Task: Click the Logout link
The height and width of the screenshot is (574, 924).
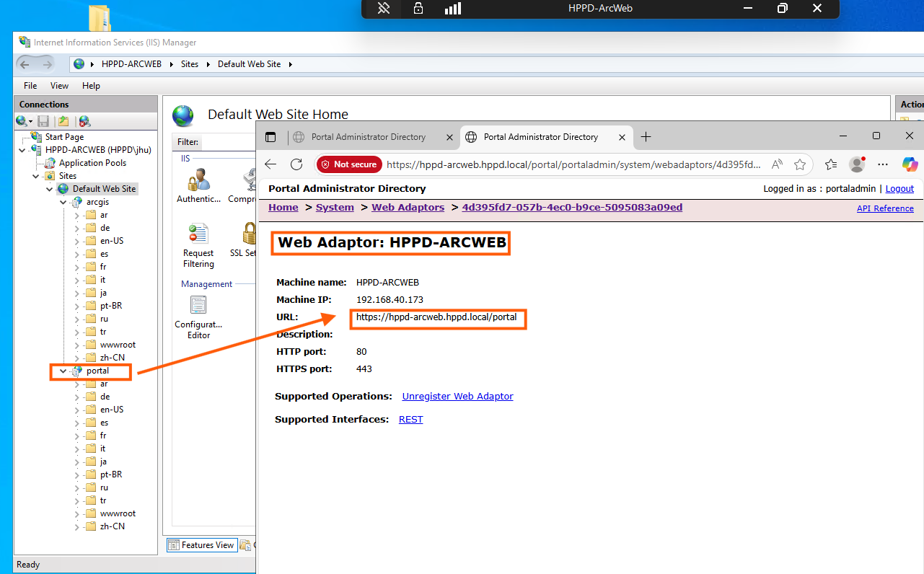Action: tap(899, 189)
